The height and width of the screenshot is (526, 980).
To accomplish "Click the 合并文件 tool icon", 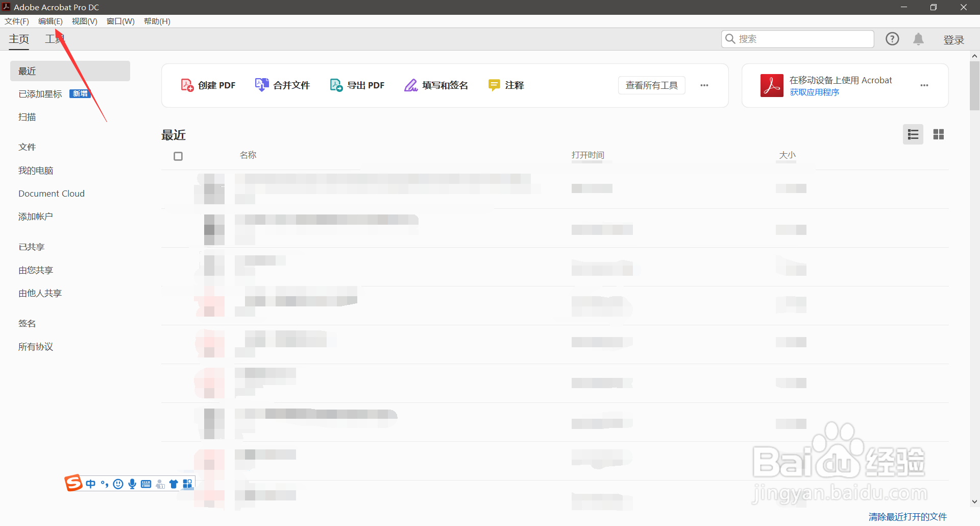I will [x=262, y=85].
